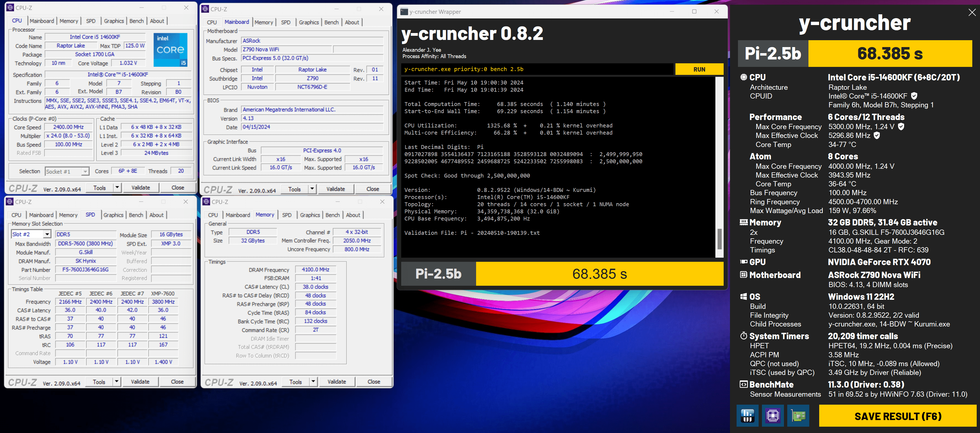
Task: Click the CPU-Z app icon in SPD window
Action: tap(10, 202)
